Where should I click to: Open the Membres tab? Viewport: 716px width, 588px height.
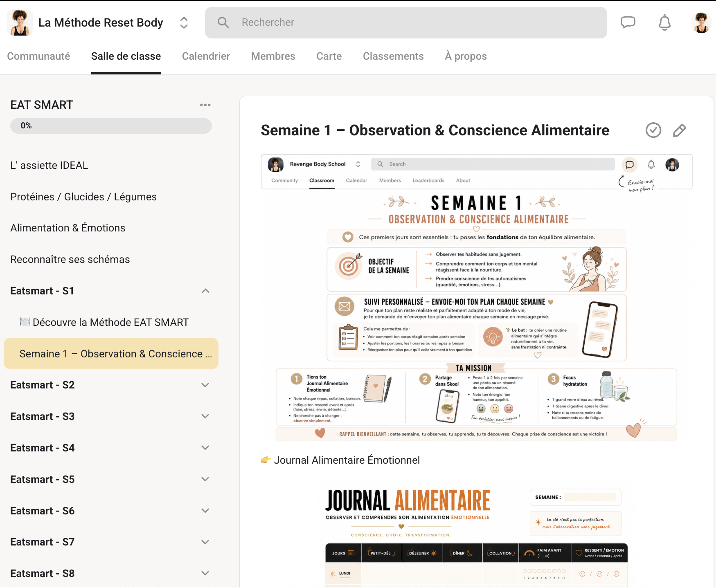273,56
